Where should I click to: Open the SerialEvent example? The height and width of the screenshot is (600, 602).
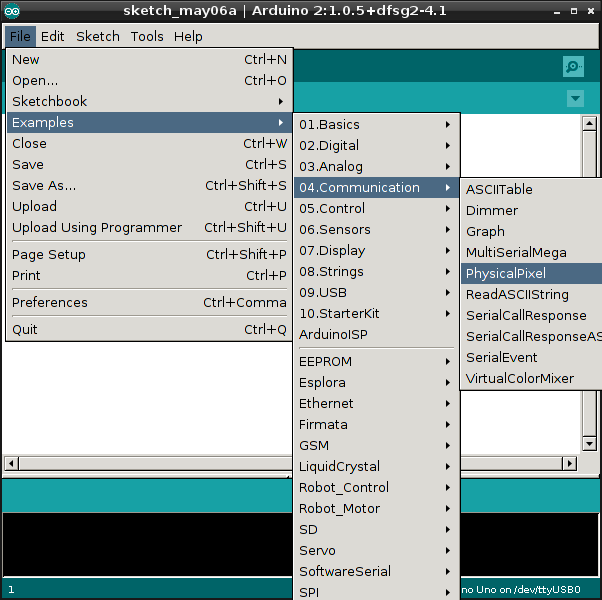531,357
